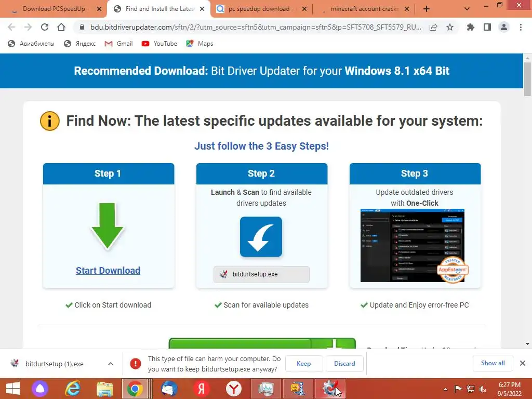532x399 pixels.
Task: Click the padlock site info icon
Action: pos(82,27)
